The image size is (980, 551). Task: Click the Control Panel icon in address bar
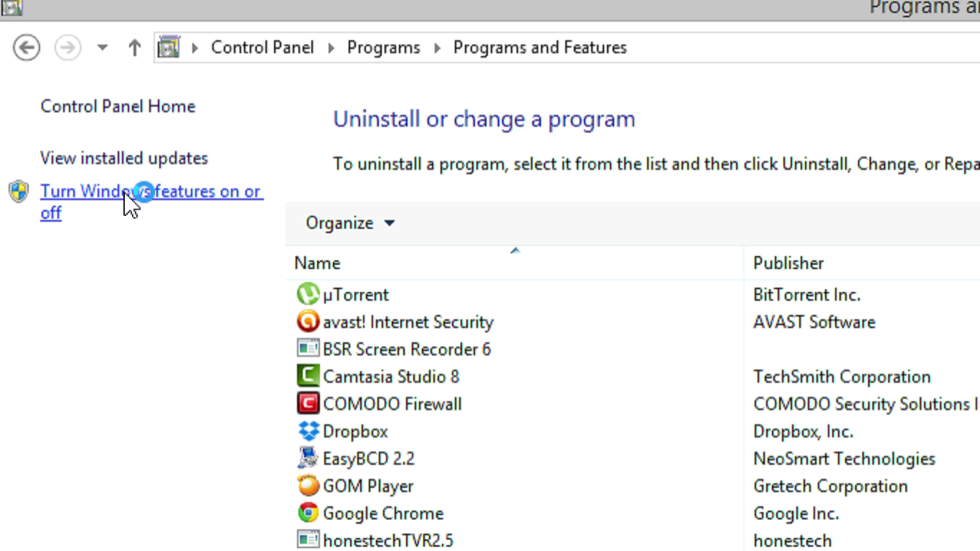tap(169, 48)
